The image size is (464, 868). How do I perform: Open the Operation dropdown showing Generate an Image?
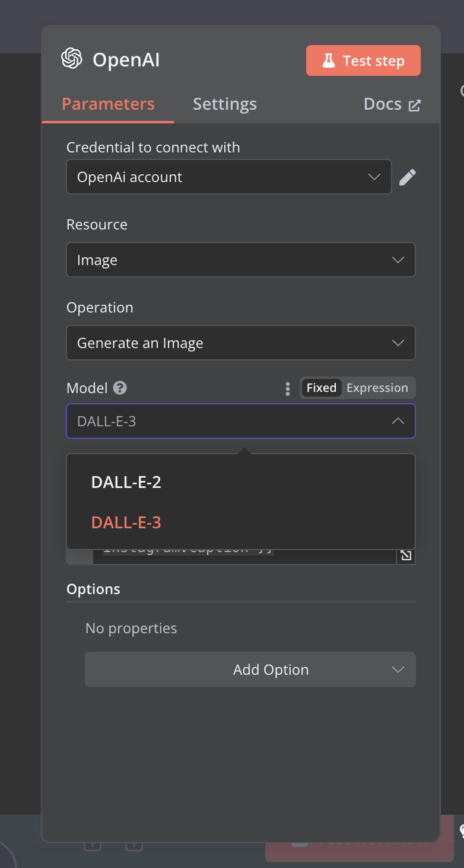point(241,343)
